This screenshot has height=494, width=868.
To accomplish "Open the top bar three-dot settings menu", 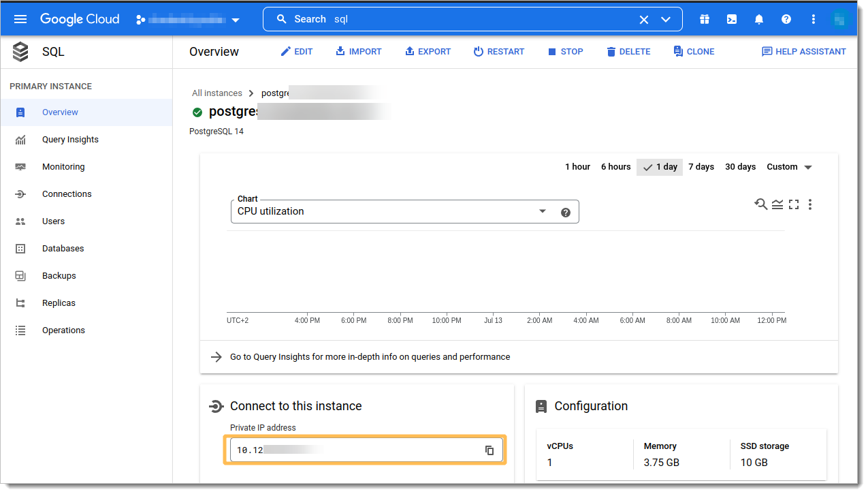I will point(813,20).
